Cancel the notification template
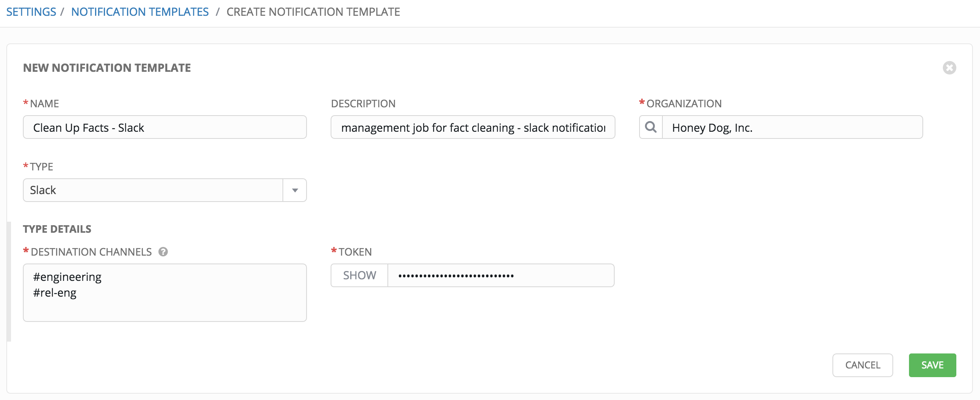Image resolution: width=980 pixels, height=400 pixels. coord(862,365)
